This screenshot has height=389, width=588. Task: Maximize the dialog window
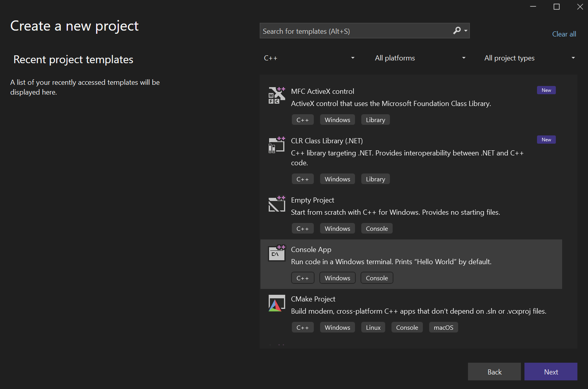pyautogui.click(x=556, y=7)
